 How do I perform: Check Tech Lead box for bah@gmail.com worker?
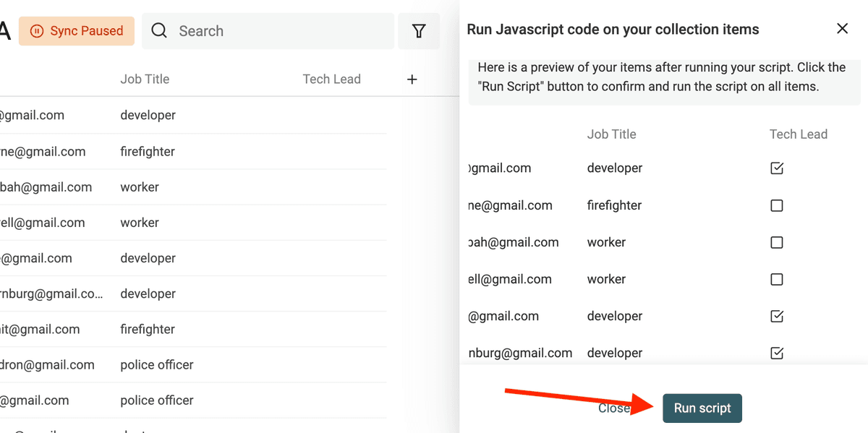[777, 242]
